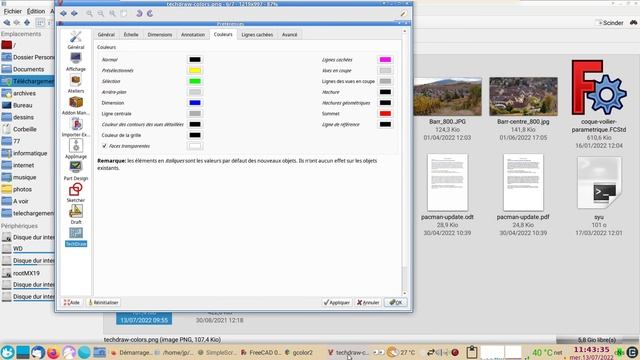Screen dimensions: 640x360
Task: Click the Réinitialiser button
Action: click(x=104, y=302)
